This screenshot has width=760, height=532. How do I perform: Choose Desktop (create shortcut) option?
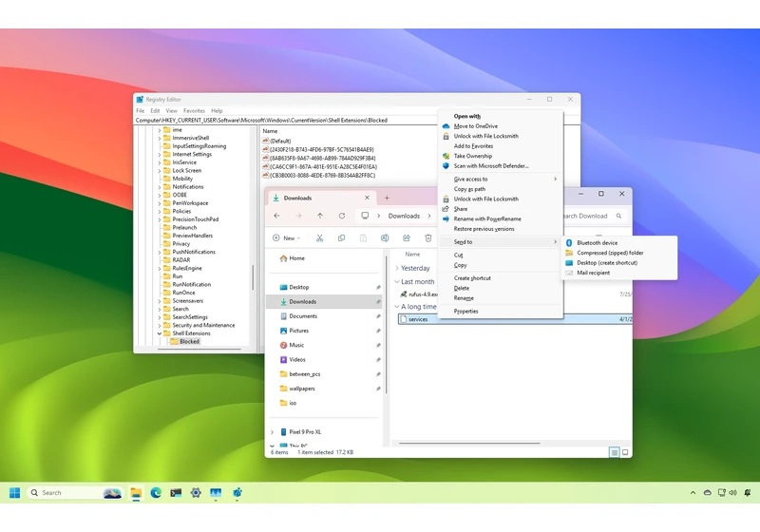pyautogui.click(x=619, y=262)
